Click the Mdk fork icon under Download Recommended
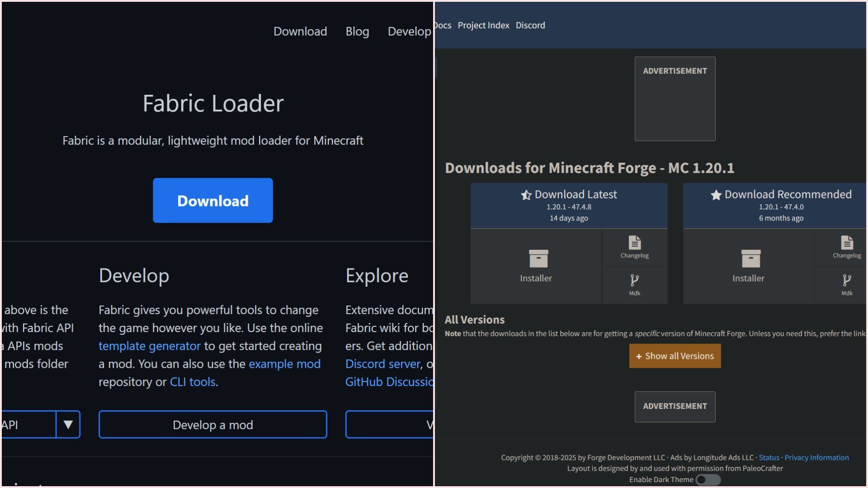This screenshot has height=488, width=868. pos(847,281)
